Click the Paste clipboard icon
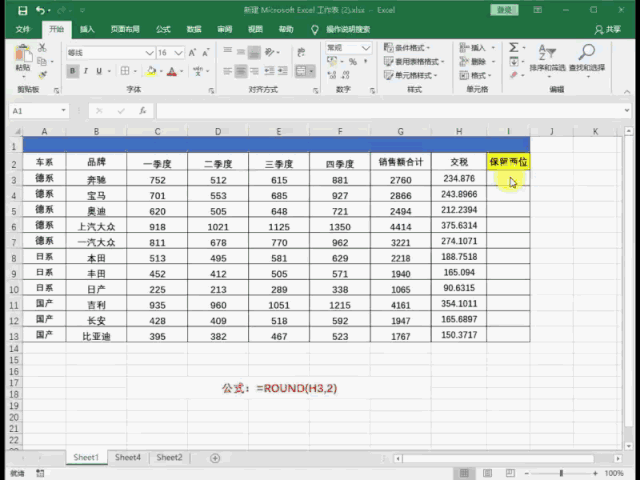The image size is (640, 480). click(x=23, y=54)
